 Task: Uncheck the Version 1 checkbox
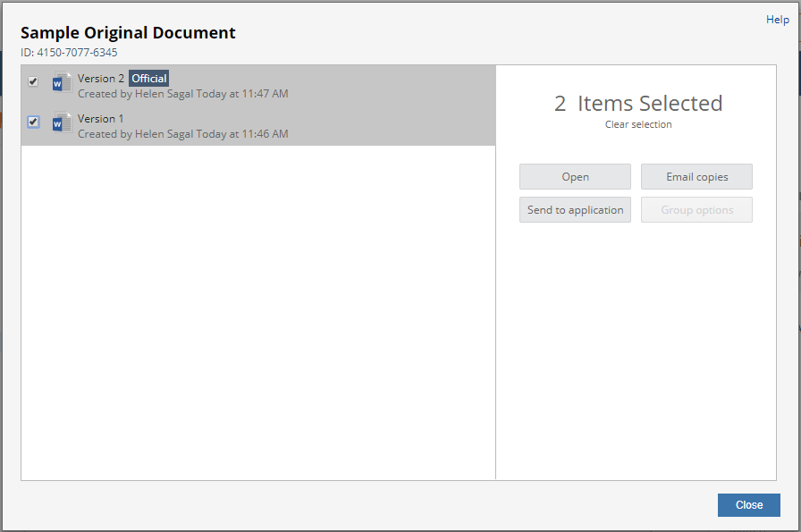point(33,121)
